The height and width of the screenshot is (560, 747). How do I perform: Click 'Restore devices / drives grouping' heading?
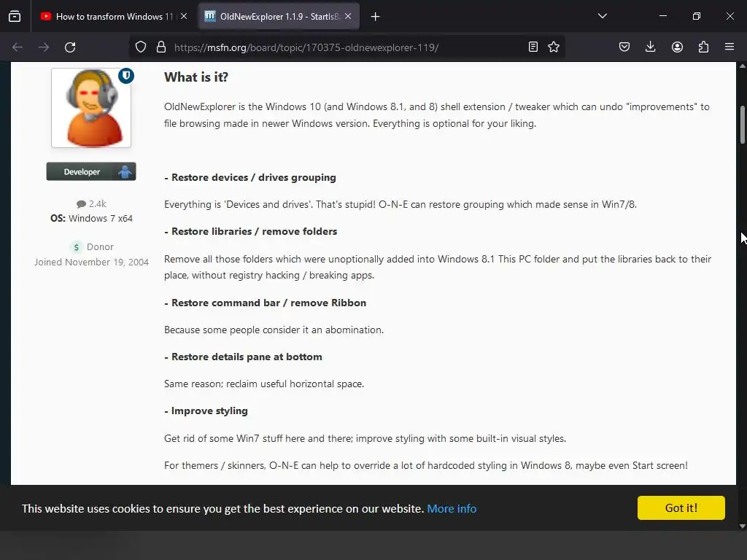point(250,178)
